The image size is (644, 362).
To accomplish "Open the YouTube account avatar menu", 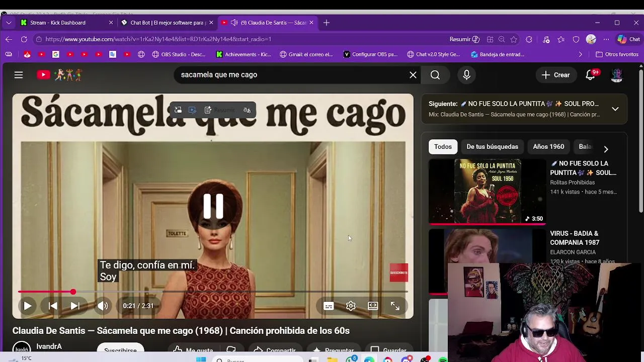I will coord(617,75).
